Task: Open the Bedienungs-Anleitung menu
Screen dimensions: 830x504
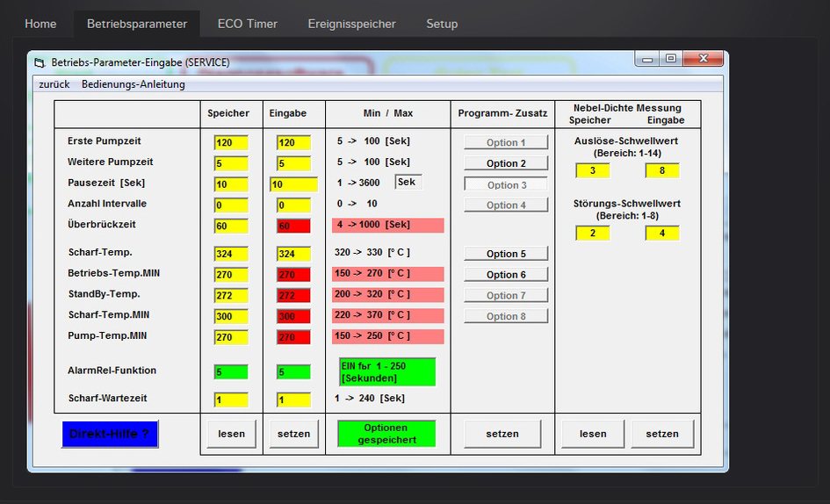Action: pos(134,84)
